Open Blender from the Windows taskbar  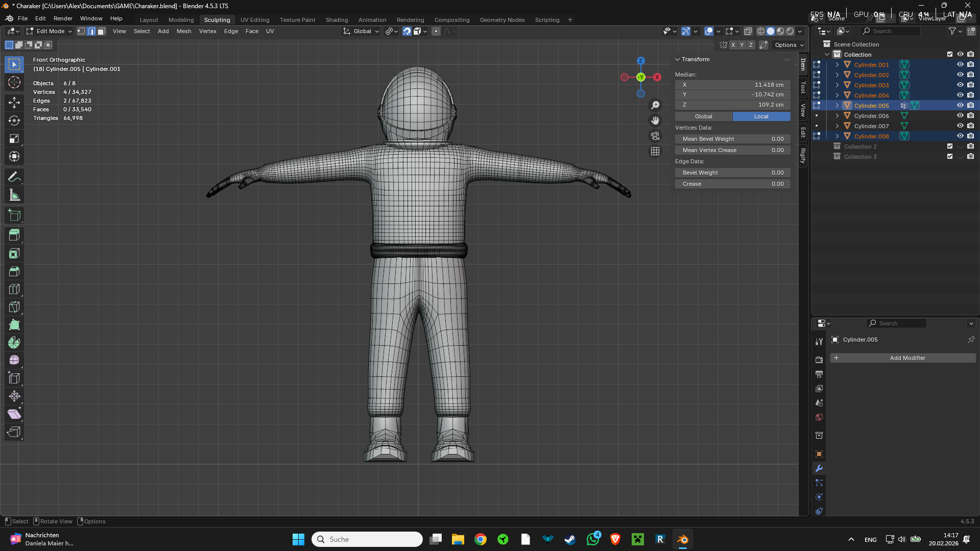point(683,539)
